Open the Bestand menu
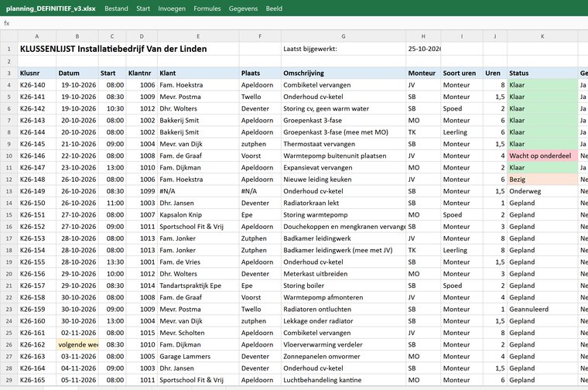 (116, 9)
